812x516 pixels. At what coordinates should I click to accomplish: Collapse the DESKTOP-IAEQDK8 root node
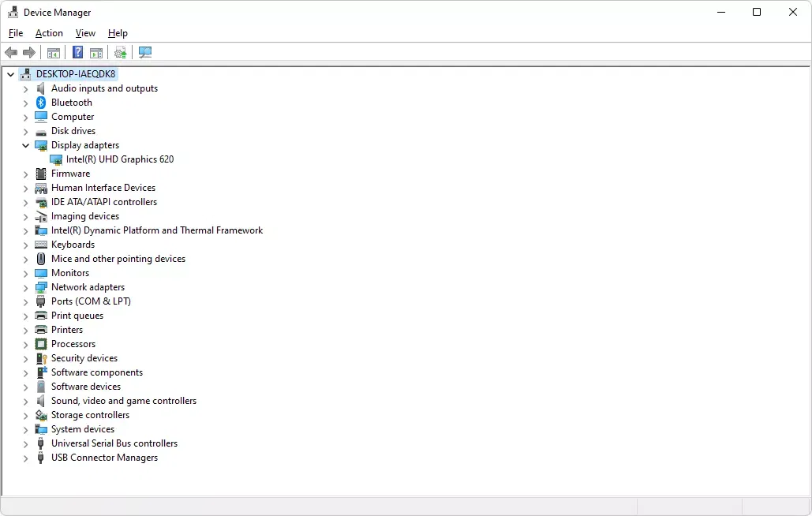click(x=10, y=74)
